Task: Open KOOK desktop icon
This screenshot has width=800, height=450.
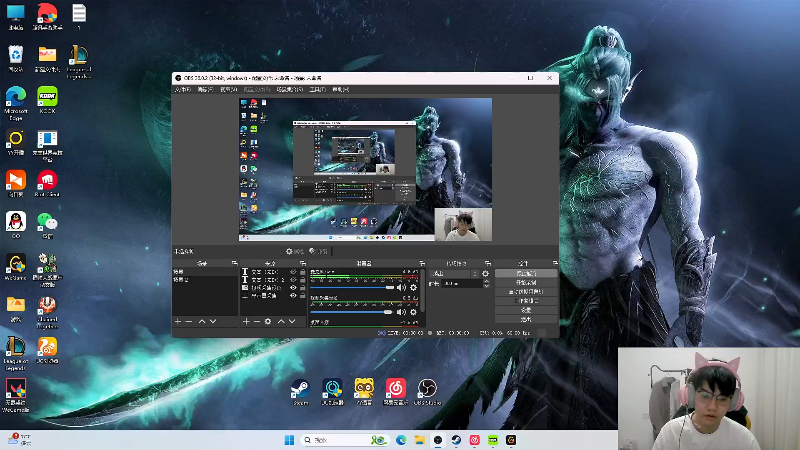Action: pos(47,100)
